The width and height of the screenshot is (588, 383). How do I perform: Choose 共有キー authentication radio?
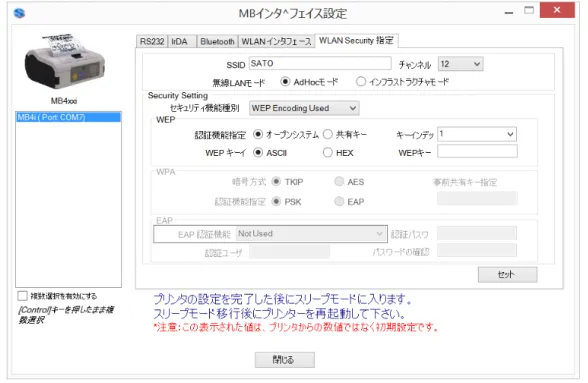coord(328,134)
